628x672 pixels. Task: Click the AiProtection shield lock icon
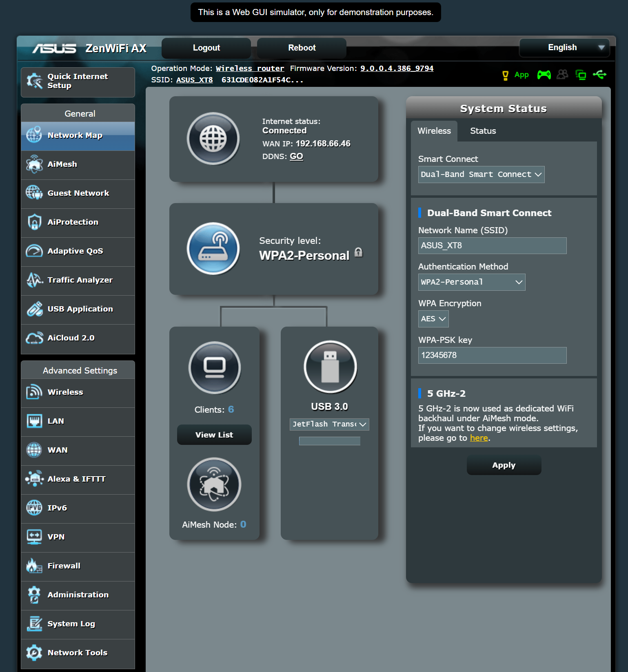coord(34,222)
